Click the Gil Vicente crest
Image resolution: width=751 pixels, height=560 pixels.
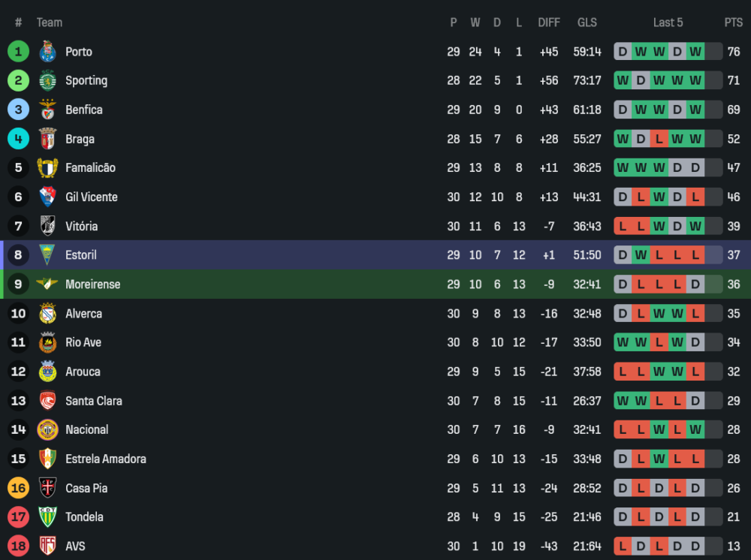click(48, 197)
